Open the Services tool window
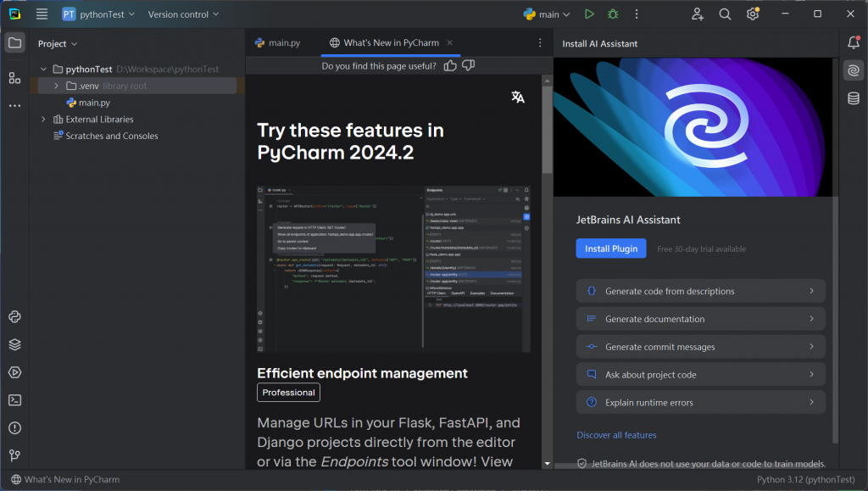The width and height of the screenshot is (868, 491). pos(15,372)
